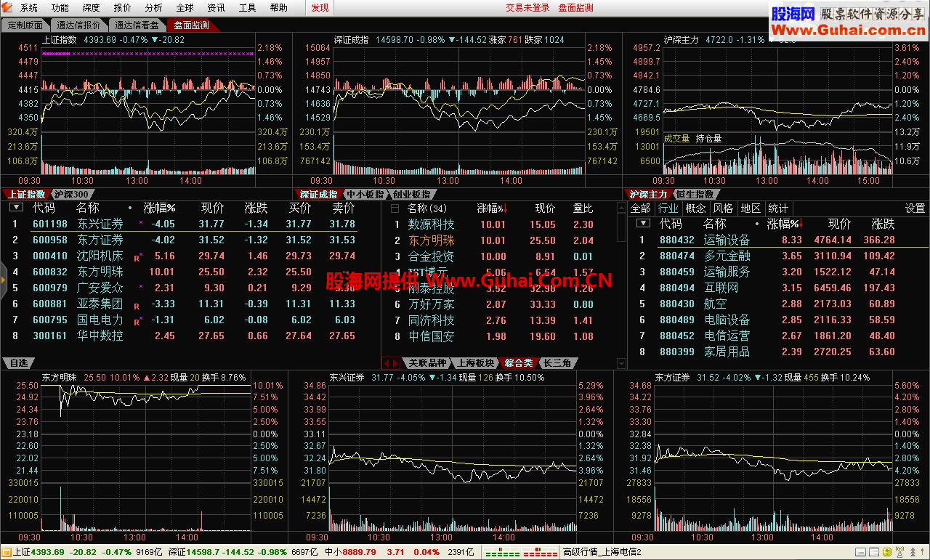The height and width of the screenshot is (560, 930).
Task: Open the 帮助 menu
Action: point(278,8)
